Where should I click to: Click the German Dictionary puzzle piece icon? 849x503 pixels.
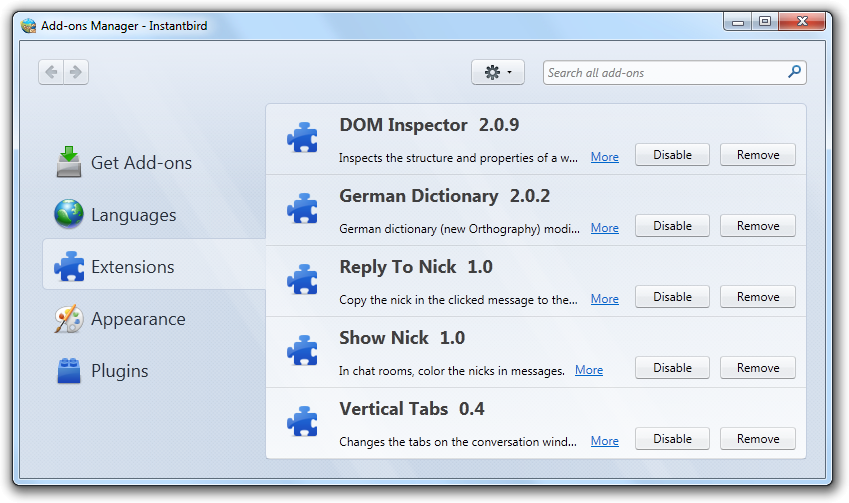pyautogui.click(x=302, y=210)
